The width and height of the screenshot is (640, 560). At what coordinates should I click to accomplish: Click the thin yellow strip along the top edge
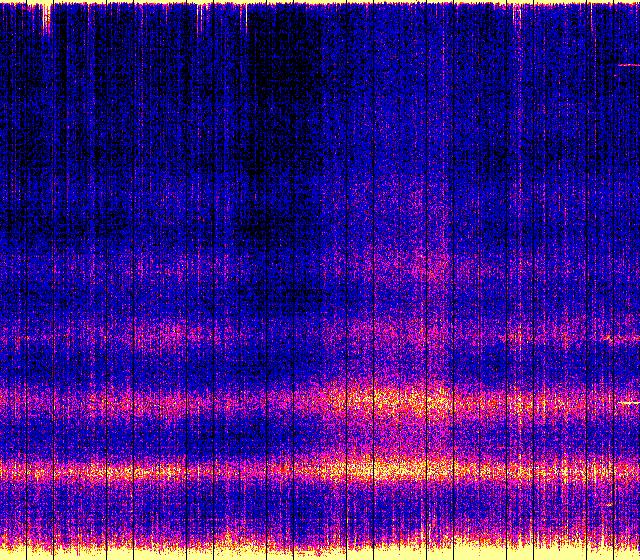(320, 4)
